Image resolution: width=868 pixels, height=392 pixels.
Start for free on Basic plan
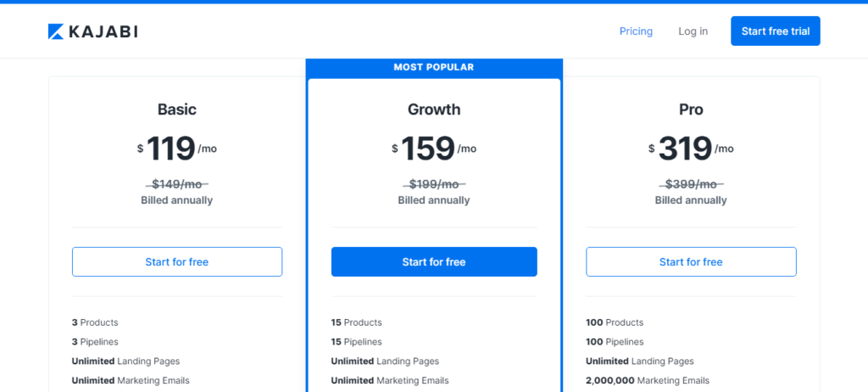176,262
